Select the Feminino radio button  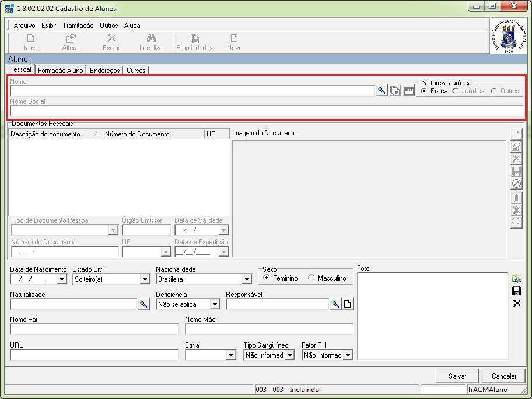(267, 278)
